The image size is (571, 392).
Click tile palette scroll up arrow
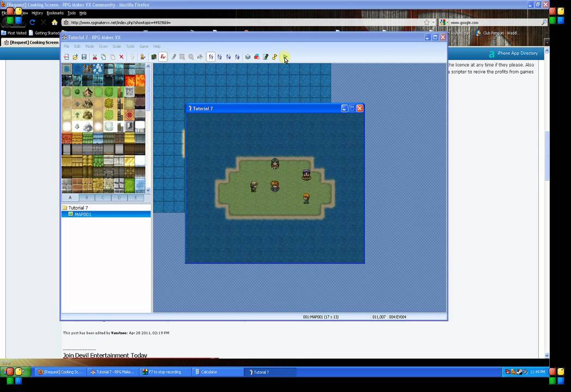[148, 66]
